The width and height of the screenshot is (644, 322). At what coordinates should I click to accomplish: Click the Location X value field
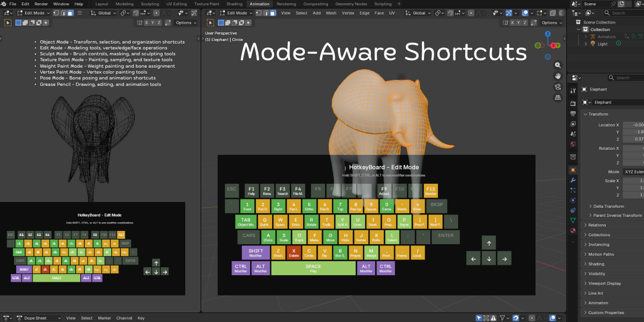coord(633,125)
